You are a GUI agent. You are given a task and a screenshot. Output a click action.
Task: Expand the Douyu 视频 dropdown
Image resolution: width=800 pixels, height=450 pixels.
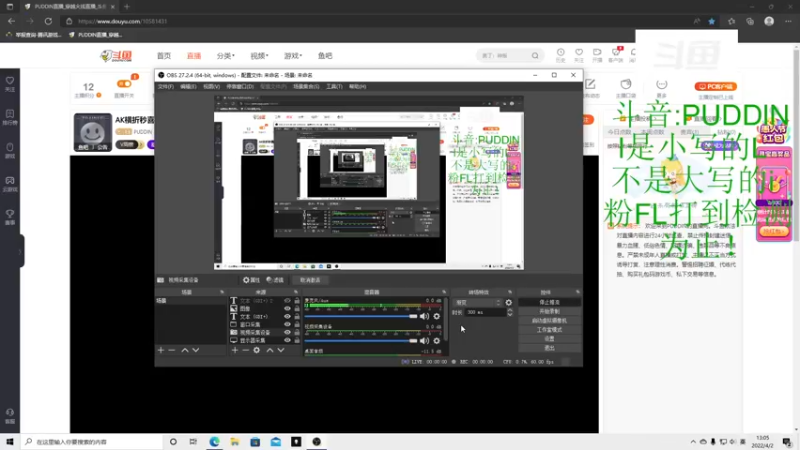[x=259, y=56]
